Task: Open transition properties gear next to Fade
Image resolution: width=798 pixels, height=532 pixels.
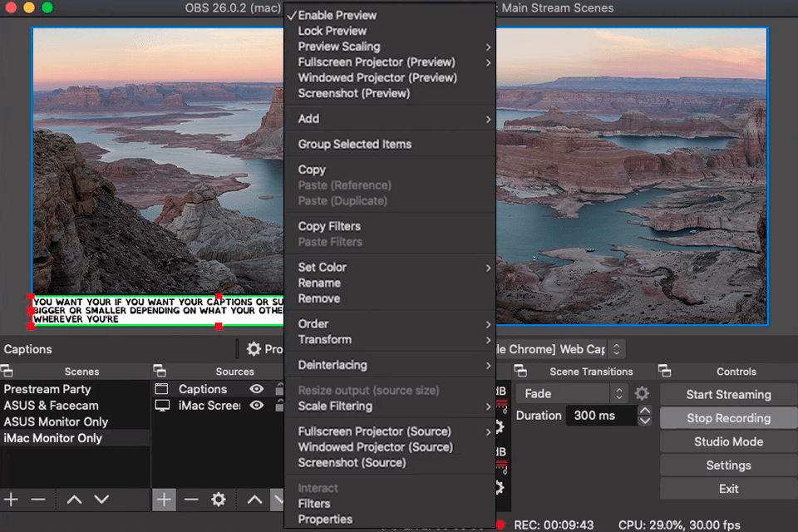Action: click(x=642, y=393)
